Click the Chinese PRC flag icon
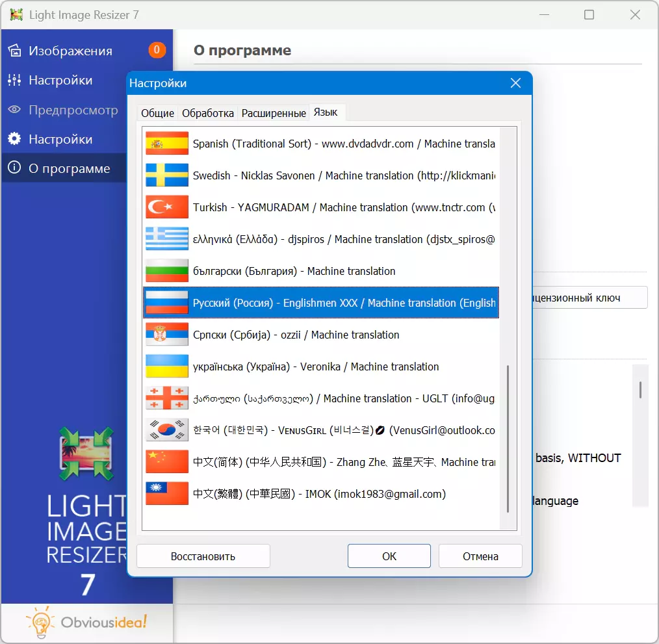This screenshot has width=659, height=644. click(167, 462)
